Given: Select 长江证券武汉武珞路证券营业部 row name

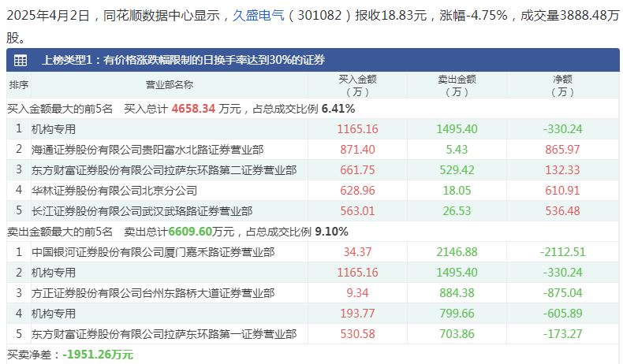Looking at the screenshot, I should click(x=142, y=211).
